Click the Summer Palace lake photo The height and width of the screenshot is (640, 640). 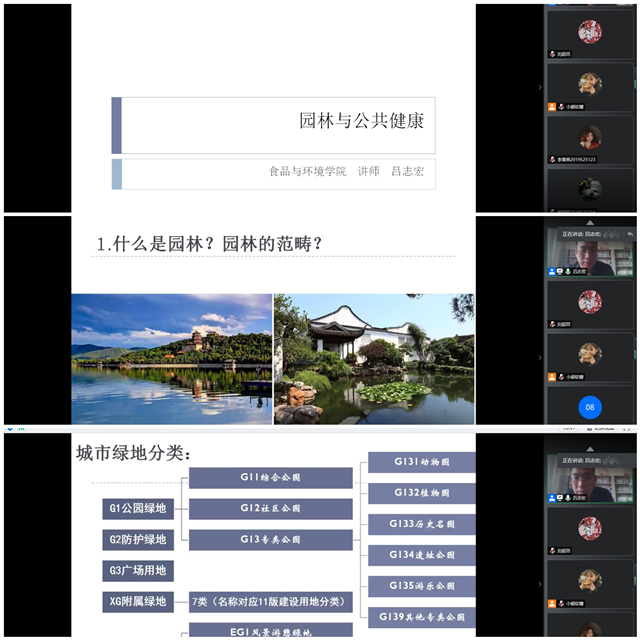click(x=171, y=359)
